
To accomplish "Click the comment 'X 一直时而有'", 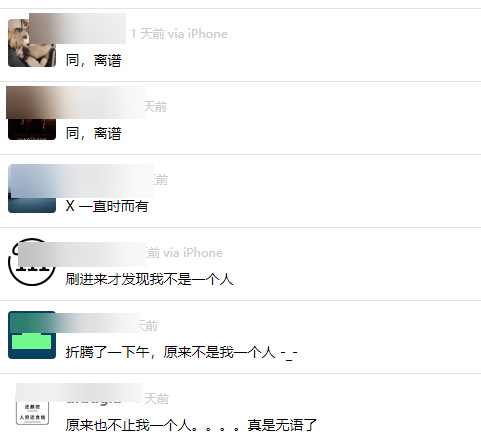I will (x=107, y=206).
